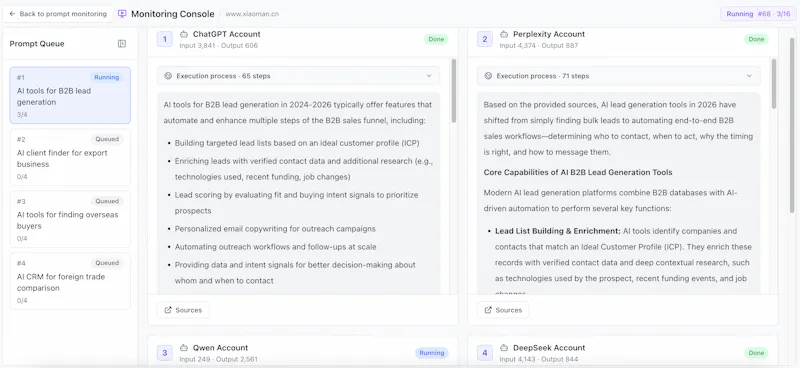Click the 65 steps execution process icon

pyautogui.click(x=168, y=76)
